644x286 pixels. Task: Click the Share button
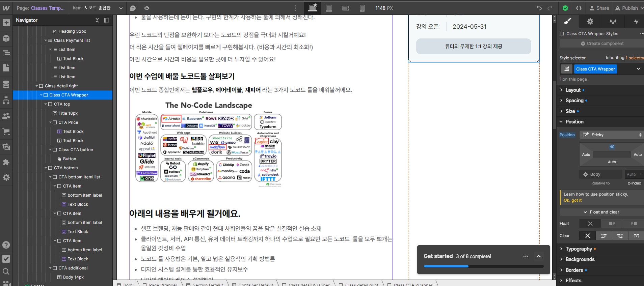(599, 8)
